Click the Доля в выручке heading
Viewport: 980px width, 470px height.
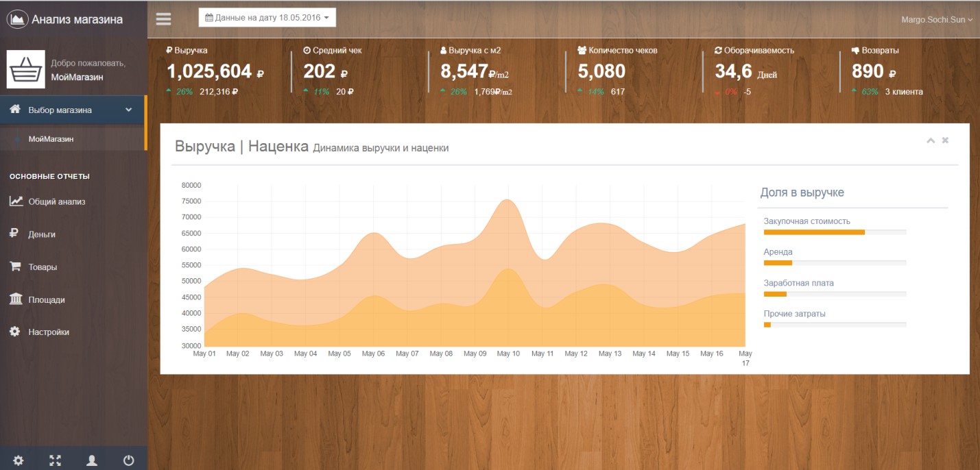(802, 193)
